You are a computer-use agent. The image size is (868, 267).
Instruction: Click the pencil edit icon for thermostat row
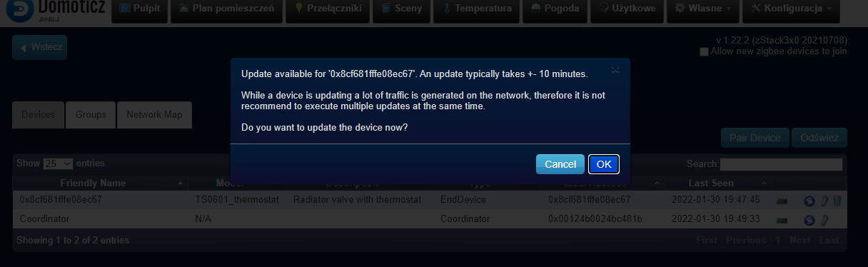824,201
